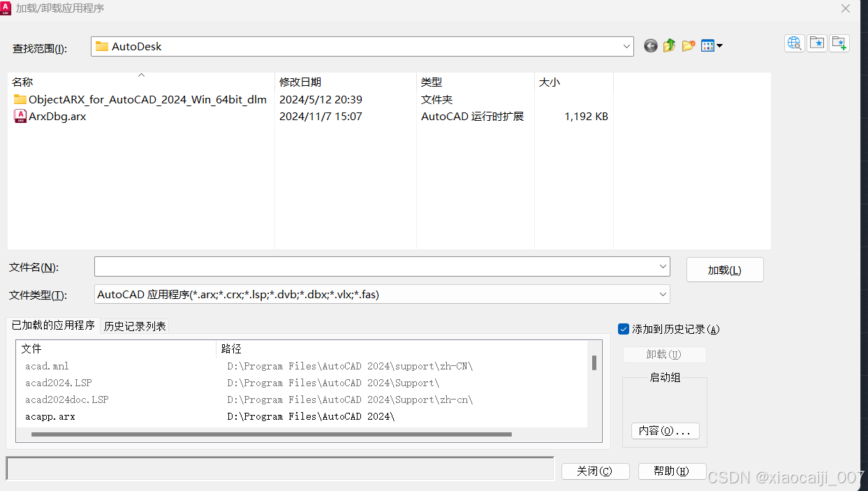This screenshot has width=868, height=491.
Task: Select the ObjectARX folder icon
Action: [20, 100]
